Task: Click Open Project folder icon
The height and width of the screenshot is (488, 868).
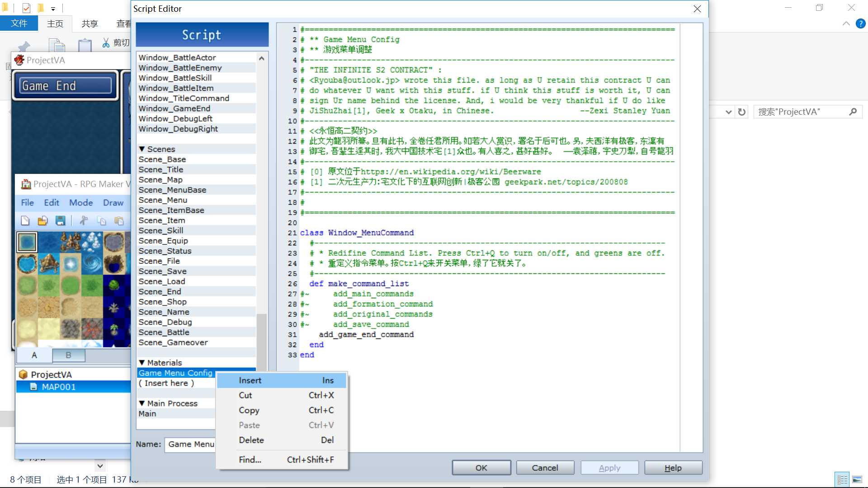Action: point(42,221)
